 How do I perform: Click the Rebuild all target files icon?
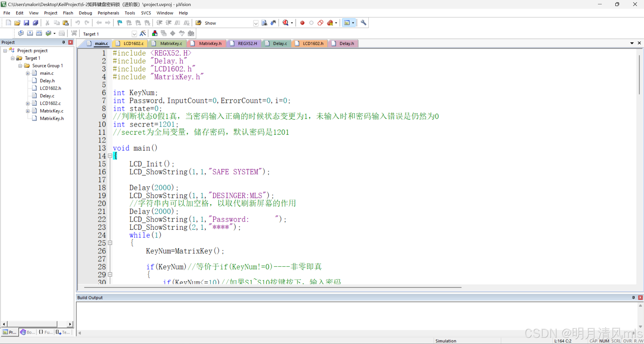[x=39, y=33]
